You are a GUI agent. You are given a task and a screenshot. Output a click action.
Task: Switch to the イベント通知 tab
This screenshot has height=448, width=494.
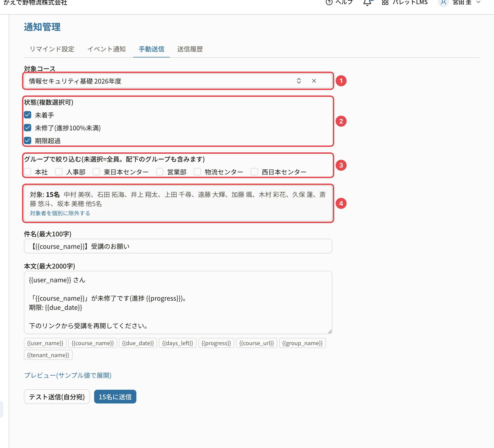pyautogui.click(x=106, y=49)
